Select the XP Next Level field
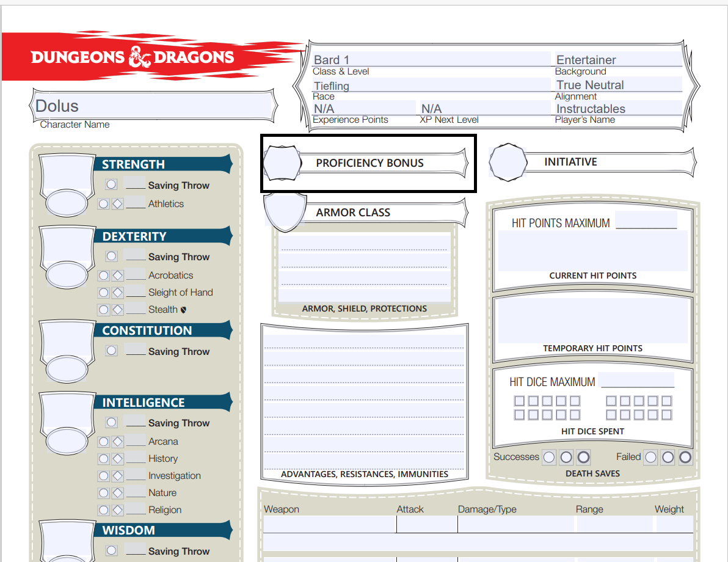728x562 pixels. tap(485, 108)
